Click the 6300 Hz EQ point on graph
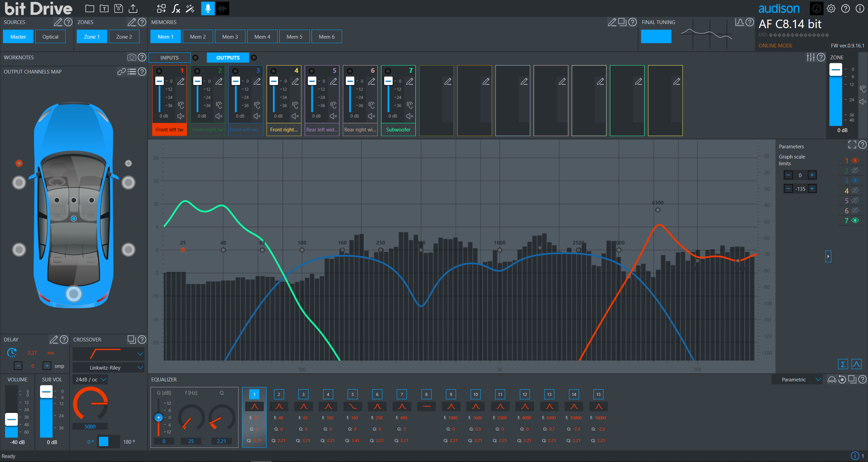 658,210
